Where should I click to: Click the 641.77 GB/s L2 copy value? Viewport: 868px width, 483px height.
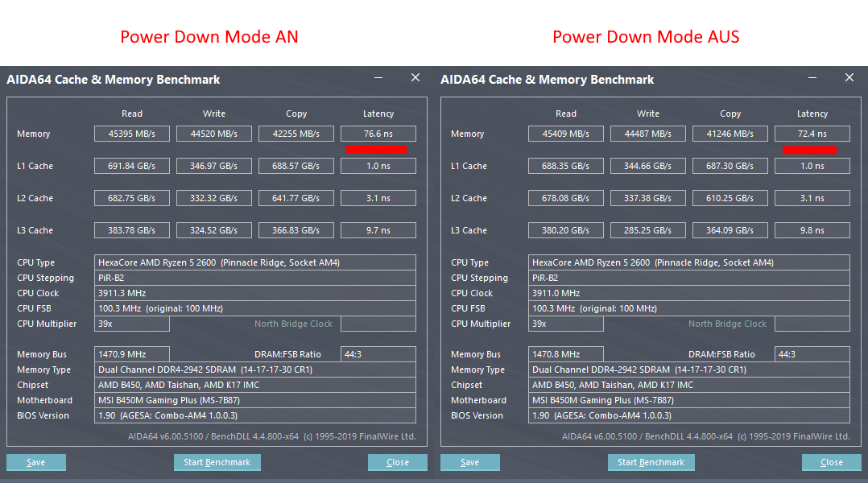click(x=296, y=198)
